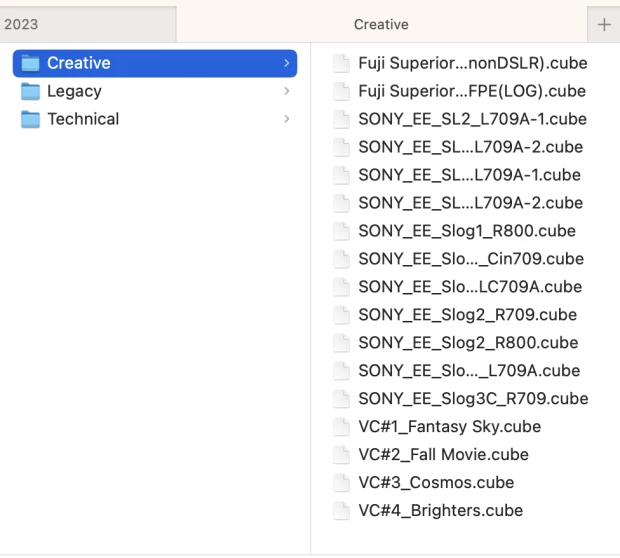Expand the Creative folder chevron
This screenshot has width=620, height=558.
pyautogui.click(x=287, y=63)
